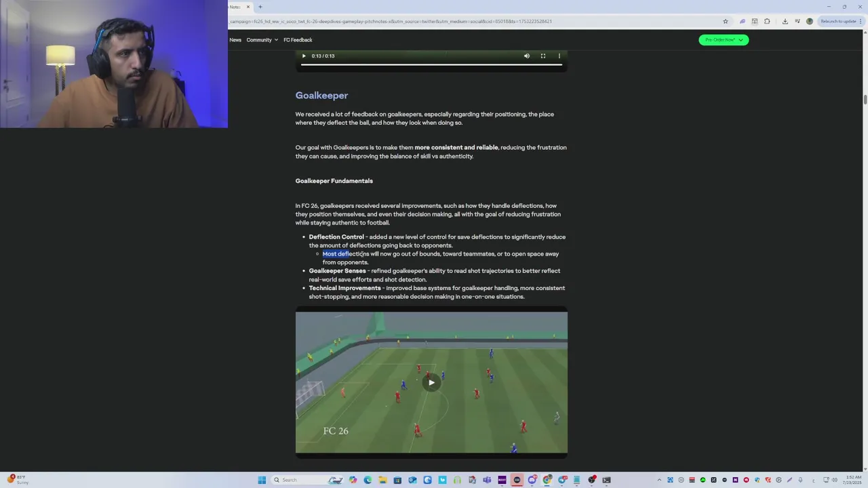Click the taskbar Search box
The width and height of the screenshot is (868, 488).
coord(308,480)
